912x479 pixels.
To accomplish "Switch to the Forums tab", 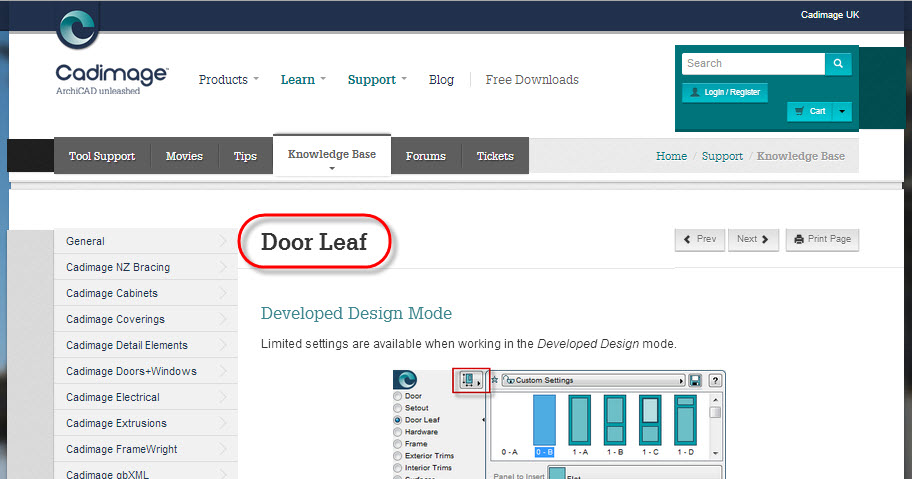I will 425,156.
